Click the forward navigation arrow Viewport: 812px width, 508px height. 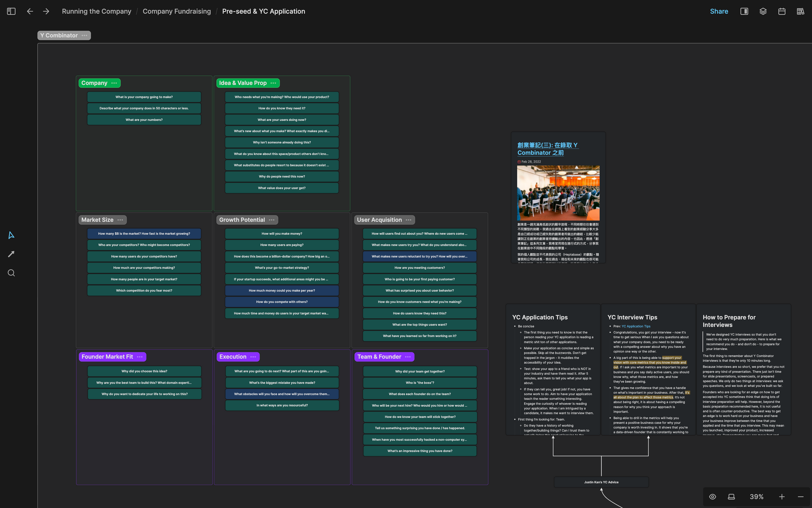(x=46, y=11)
